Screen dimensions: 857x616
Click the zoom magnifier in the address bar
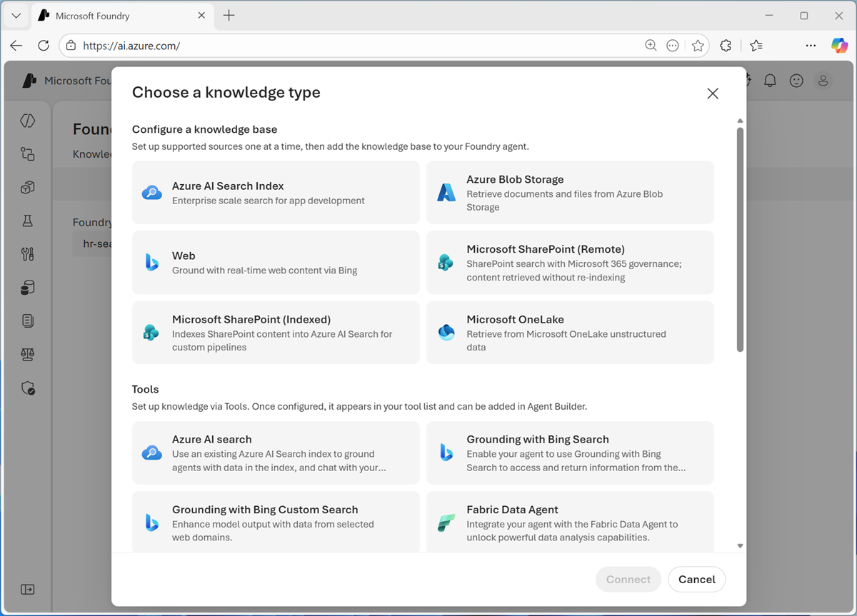[x=651, y=45]
